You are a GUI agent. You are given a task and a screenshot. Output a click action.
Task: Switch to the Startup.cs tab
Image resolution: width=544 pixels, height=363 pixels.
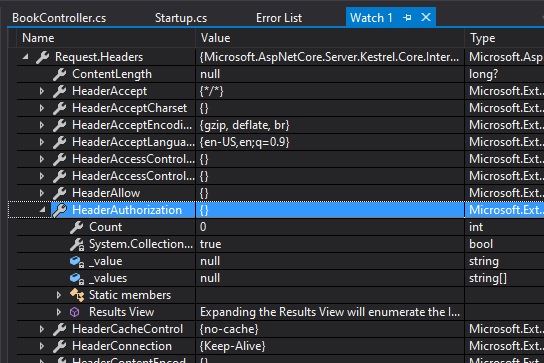pyautogui.click(x=181, y=18)
